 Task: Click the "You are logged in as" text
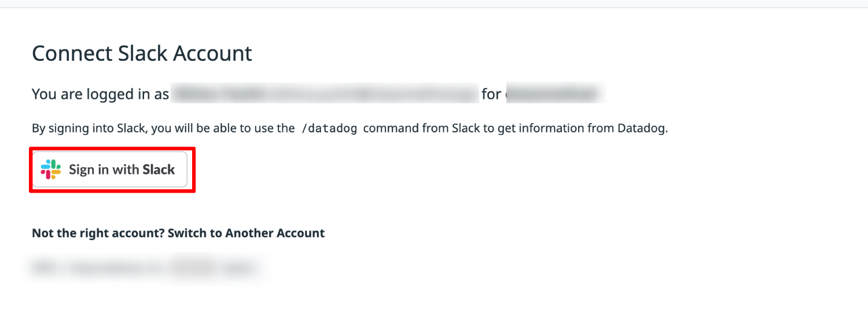click(x=100, y=94)
